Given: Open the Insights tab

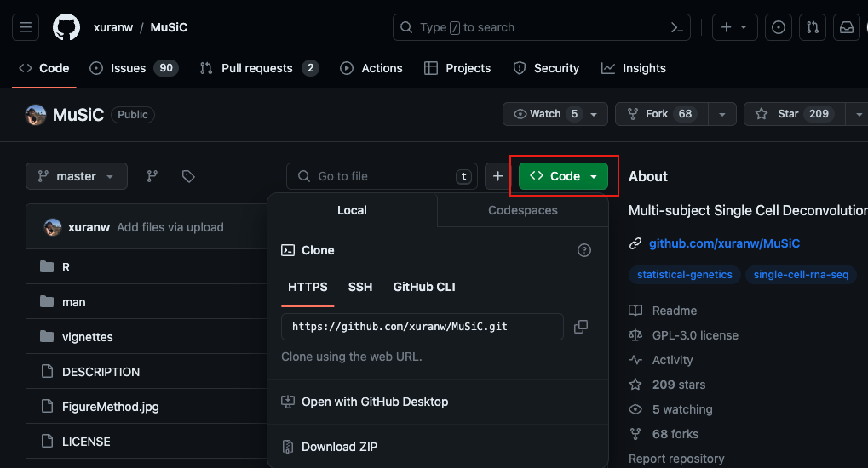Looking at the screenshot, I should [633, 68].
